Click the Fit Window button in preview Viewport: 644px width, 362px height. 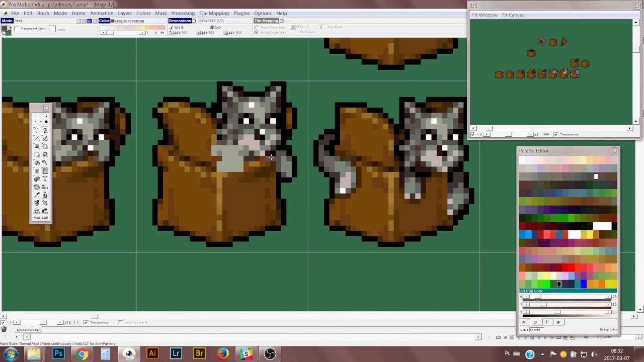(484, 15)
